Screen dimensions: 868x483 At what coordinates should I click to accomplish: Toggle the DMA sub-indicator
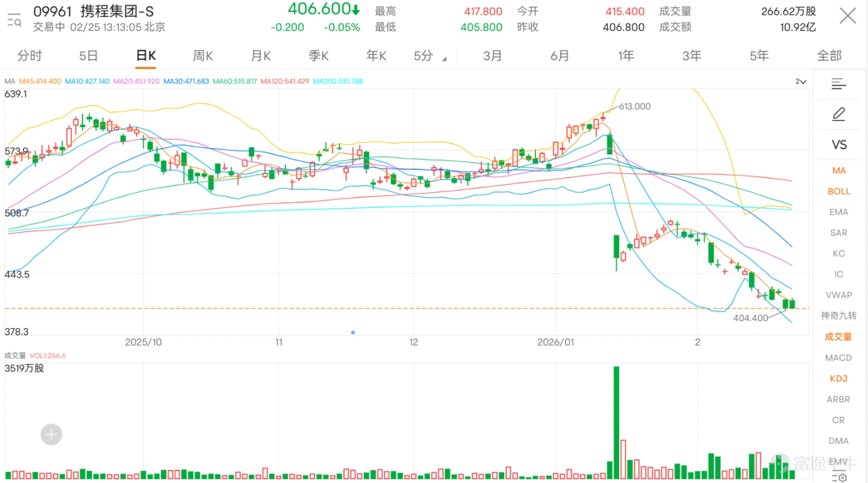(838, 441)
